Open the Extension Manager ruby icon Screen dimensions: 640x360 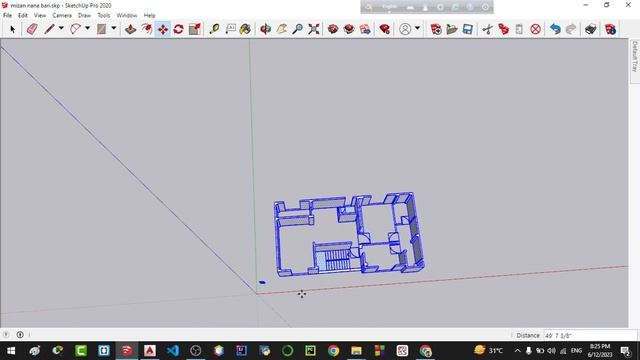click(x=384, y=29)
